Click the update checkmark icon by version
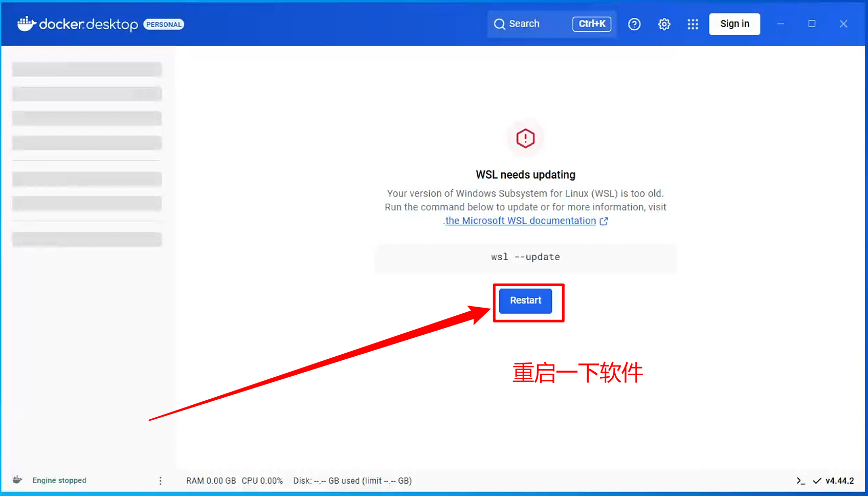 [817, 481]
